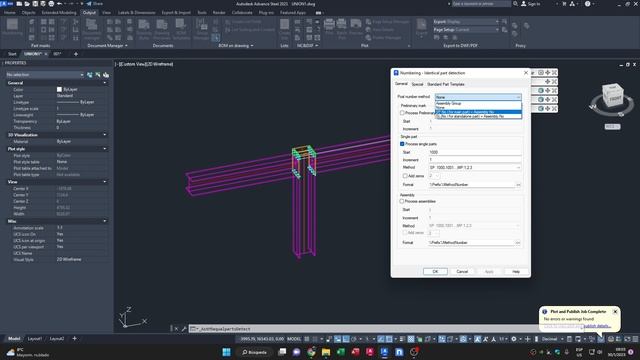Open Chrome from the taskbar

[311, 352]
